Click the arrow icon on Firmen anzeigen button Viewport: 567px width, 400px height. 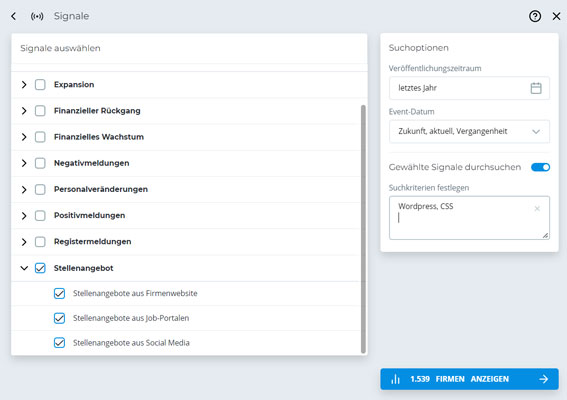click(543, 379)
